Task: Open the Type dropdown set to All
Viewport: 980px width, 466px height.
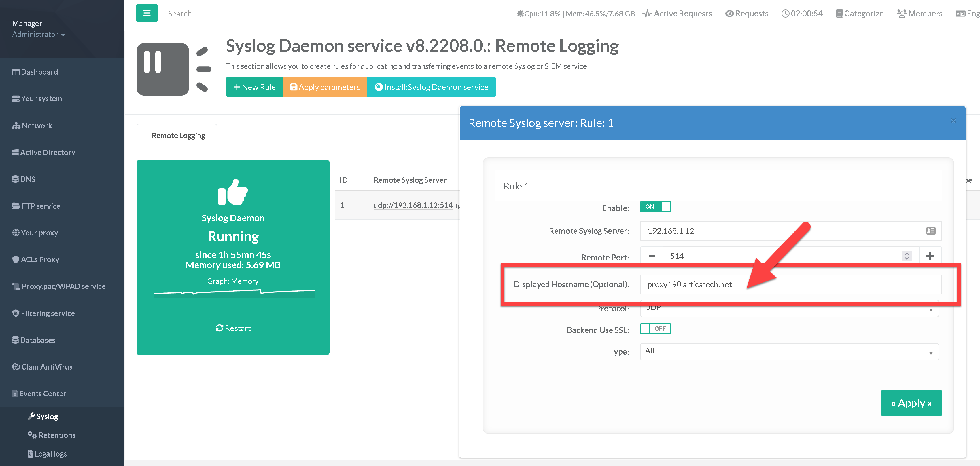Action: [x=789, y=352]
